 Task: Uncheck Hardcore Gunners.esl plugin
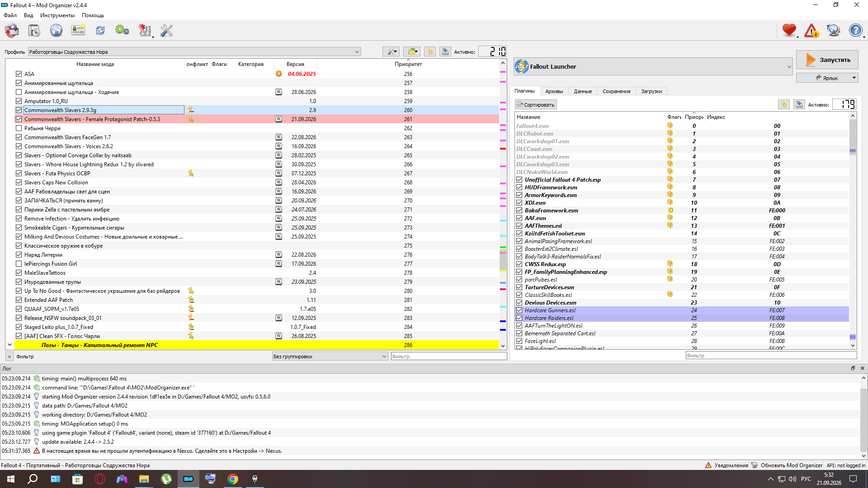519,310
